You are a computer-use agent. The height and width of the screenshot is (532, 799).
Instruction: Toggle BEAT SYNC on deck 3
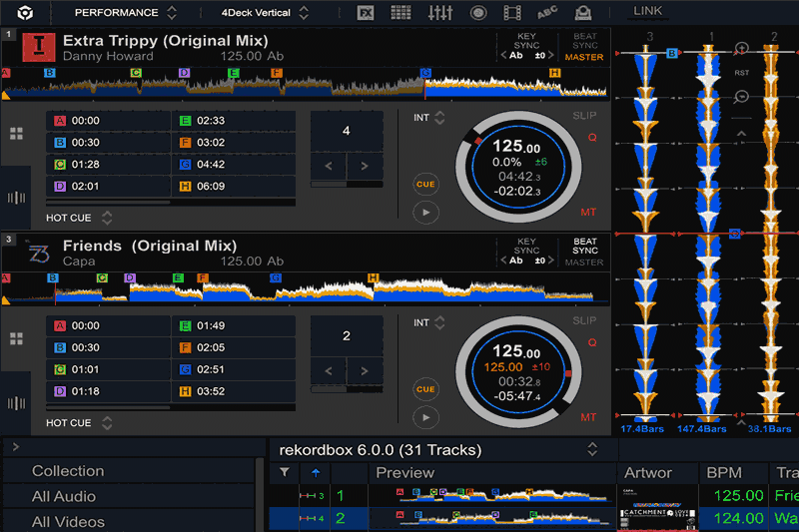pos(585,246)
